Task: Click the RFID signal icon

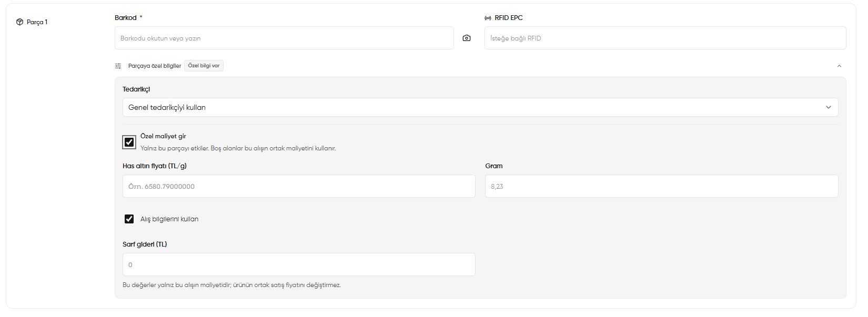Action: click(488, 18)
